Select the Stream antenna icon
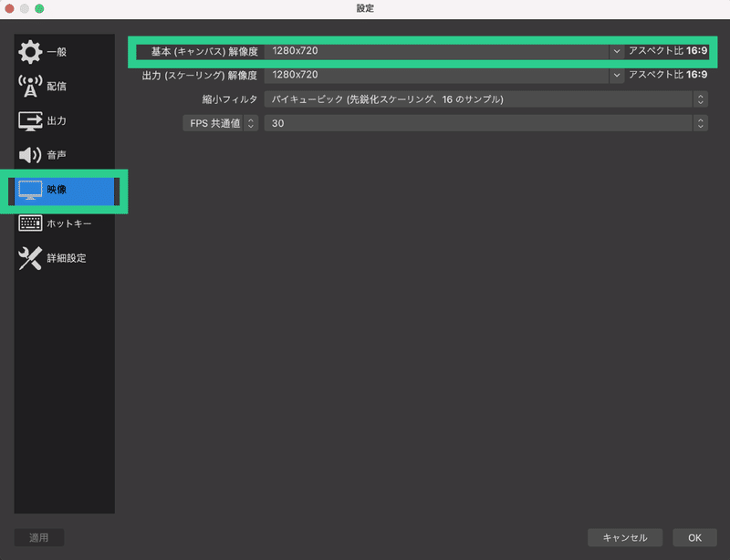730x560 pixels. [30, 86]
